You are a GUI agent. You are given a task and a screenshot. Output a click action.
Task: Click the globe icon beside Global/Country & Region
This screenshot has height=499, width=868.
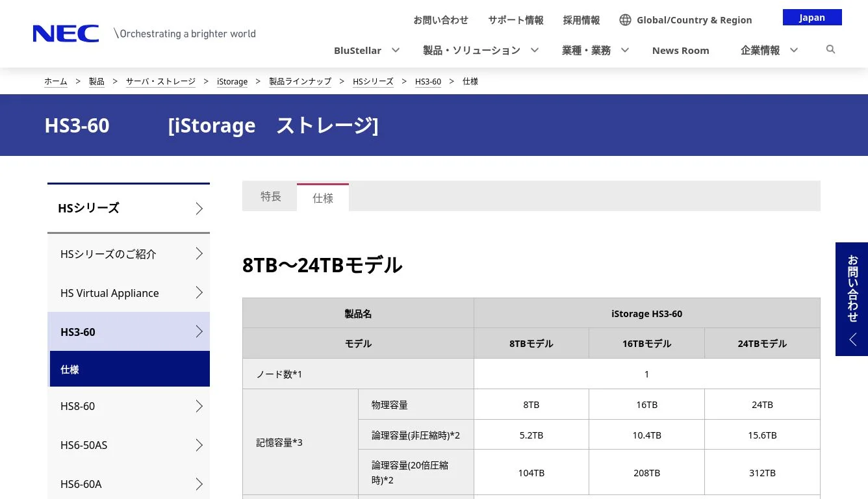[x=625, y=19]
